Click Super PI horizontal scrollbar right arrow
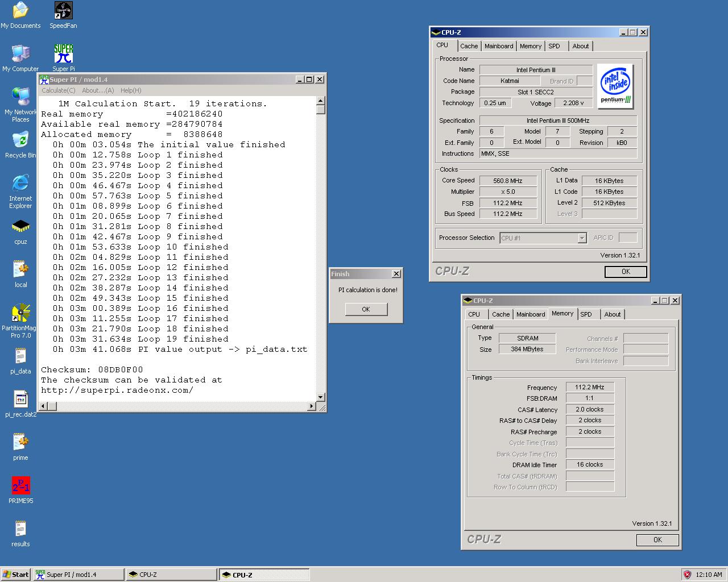 point(312,406)
